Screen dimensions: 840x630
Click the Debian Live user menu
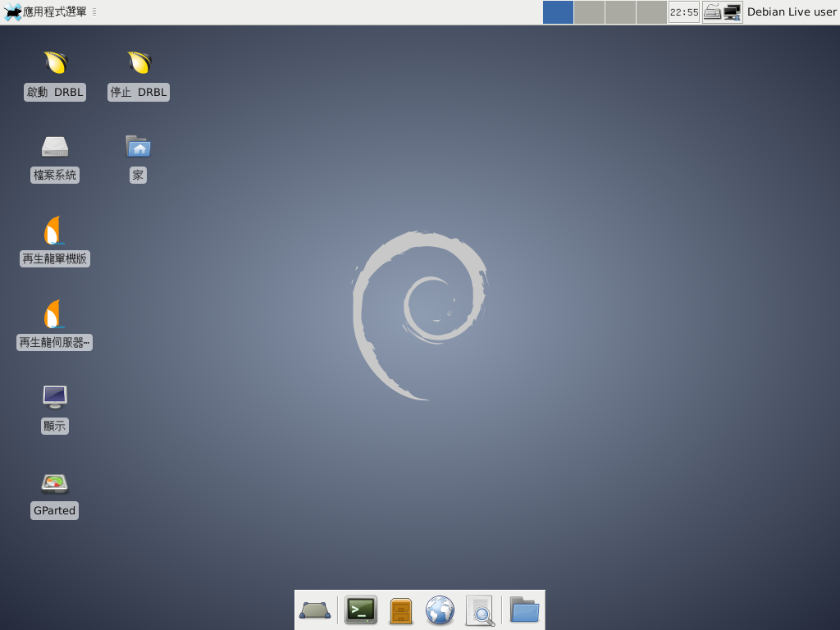[791, 12]
